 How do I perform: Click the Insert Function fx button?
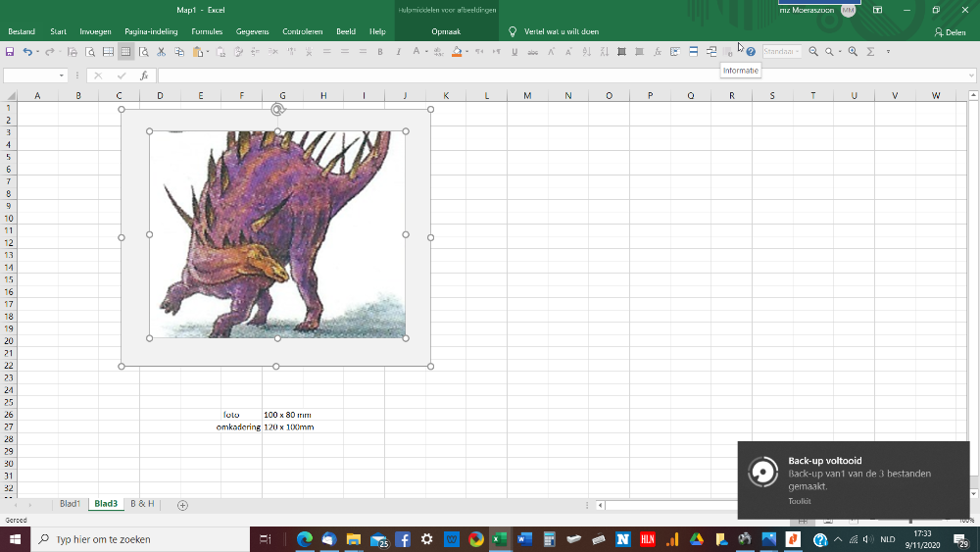coord(144,75)
